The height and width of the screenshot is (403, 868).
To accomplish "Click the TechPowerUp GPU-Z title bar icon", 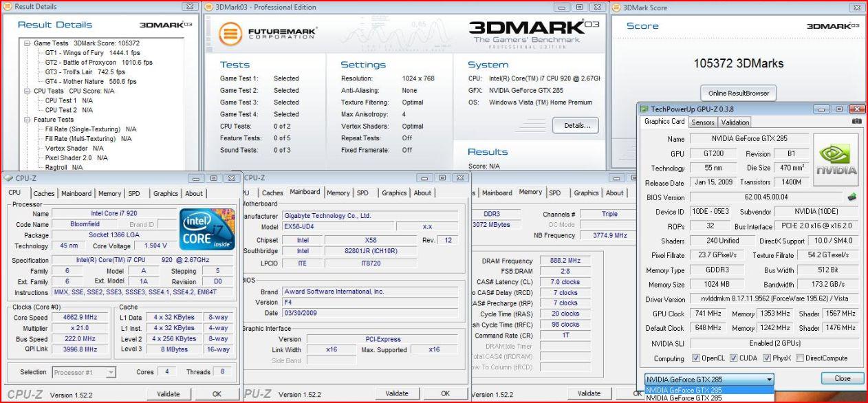I will point(644,109).
